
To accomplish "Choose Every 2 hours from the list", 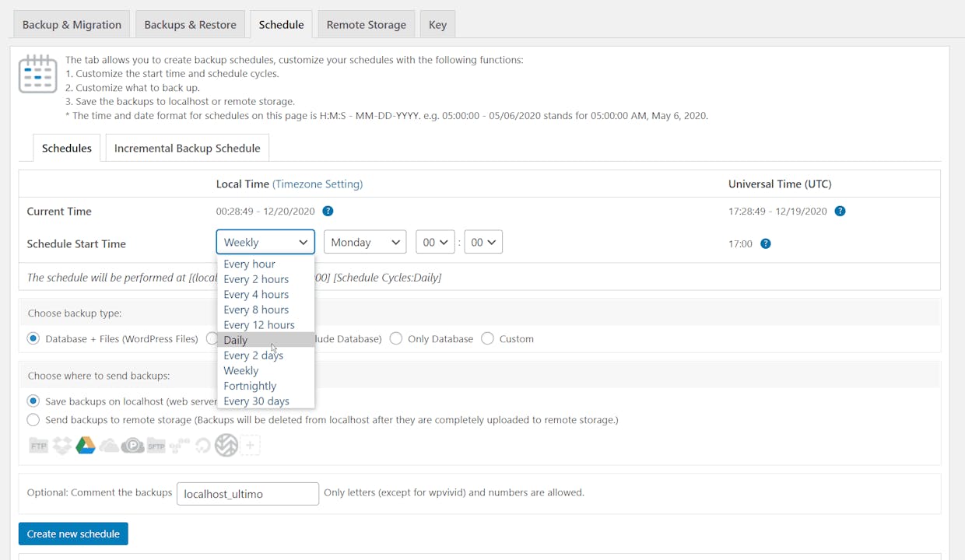I will click(x=265, y=279).
